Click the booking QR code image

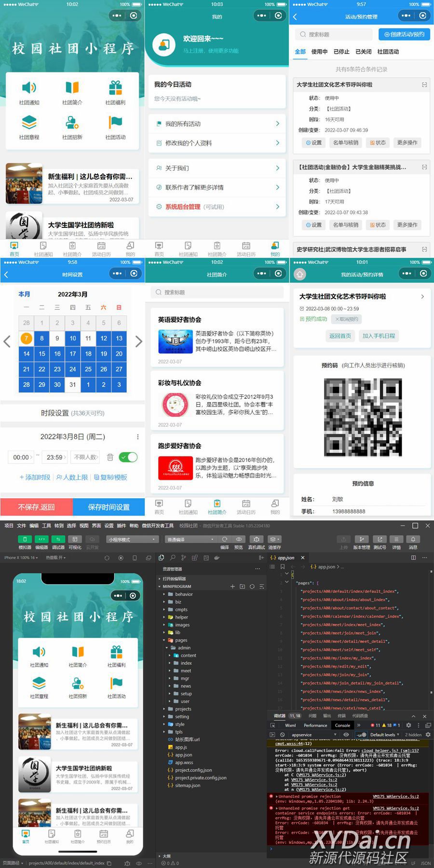363,417
